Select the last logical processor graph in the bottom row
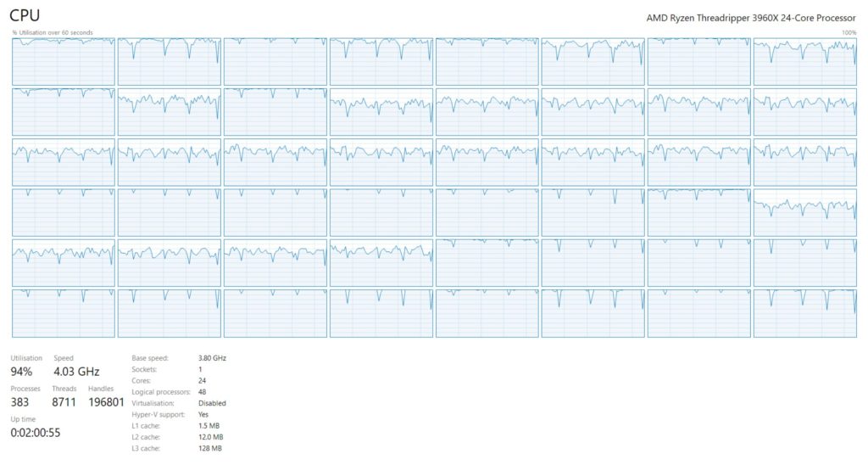The image size is (868, 465). (805, 313)
